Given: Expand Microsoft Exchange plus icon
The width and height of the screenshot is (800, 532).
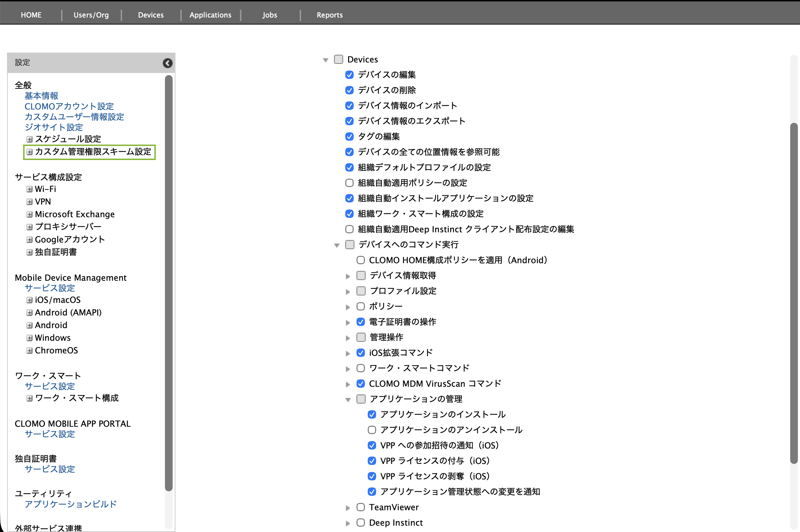Looking at the screenshot, I should coord(29,214).
